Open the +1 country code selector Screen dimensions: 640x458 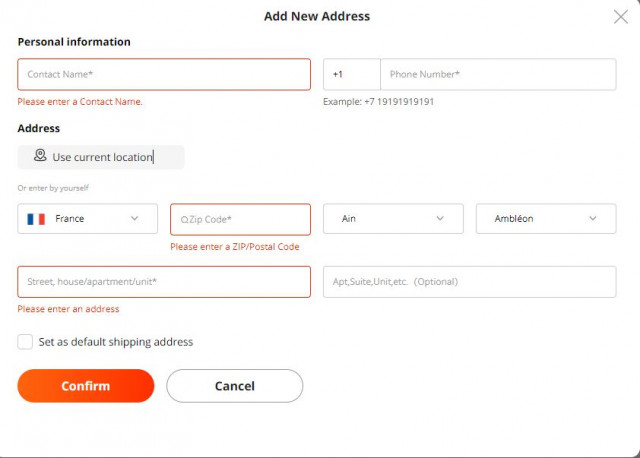point(351,74)
